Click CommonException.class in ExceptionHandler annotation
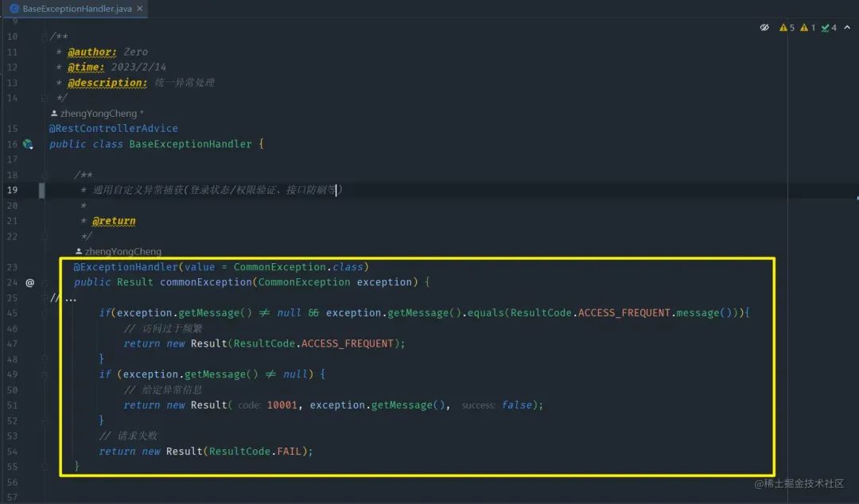The image size is (859, 504). (298, 267)
